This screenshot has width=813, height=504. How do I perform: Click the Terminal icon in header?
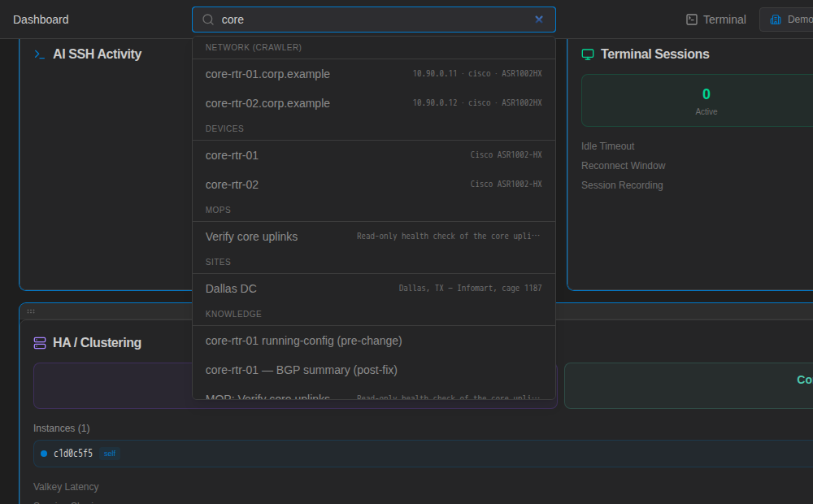click(692, 20)
